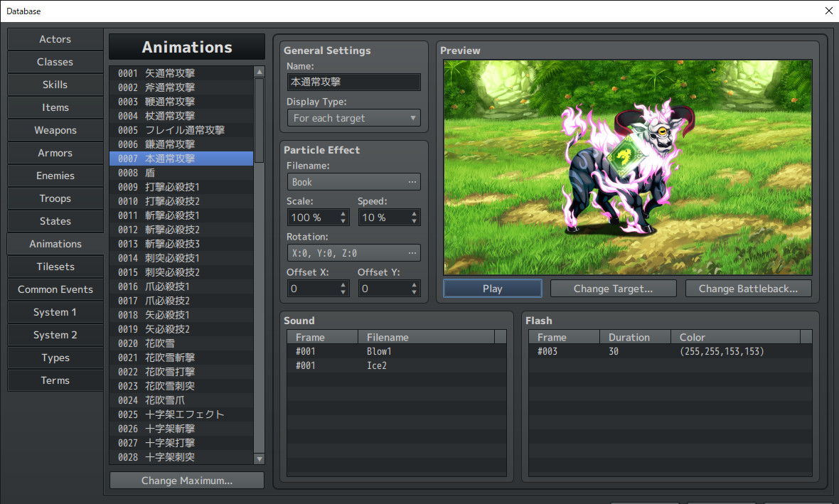
Task: Play the animation preview
Action: pos(492,288)
